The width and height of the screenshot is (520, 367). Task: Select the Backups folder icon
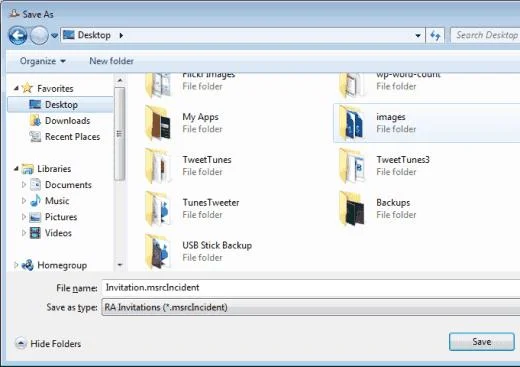pos(353,209)
